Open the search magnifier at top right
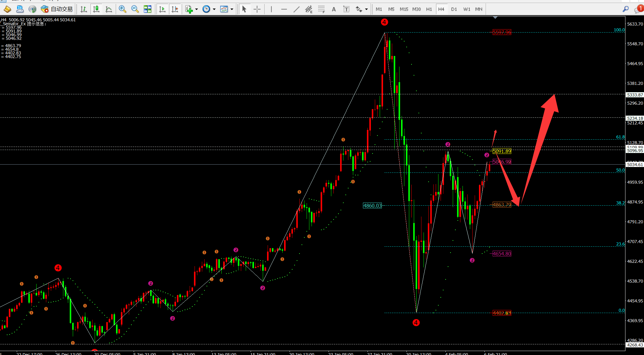The image size is (644, 355). point(625,9)
